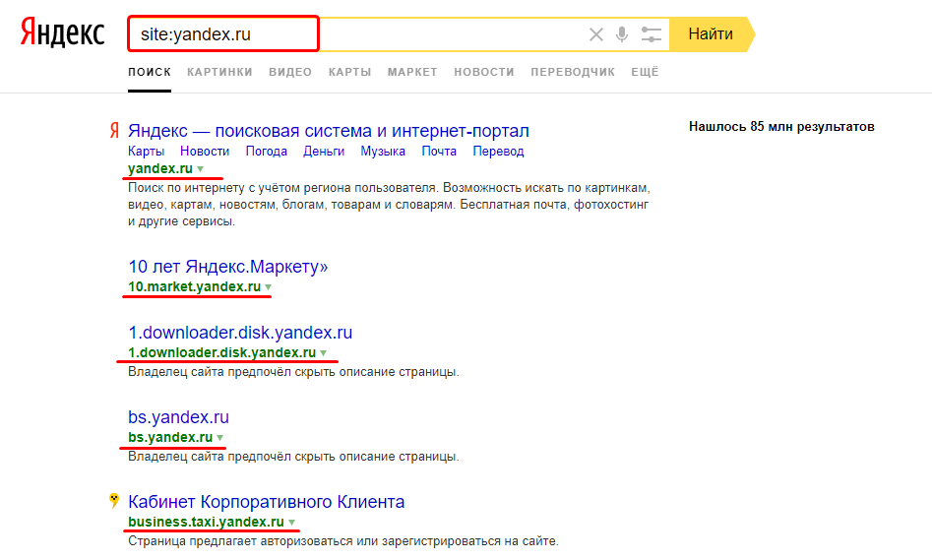Open the blue 1.downloader.disk.yandex.ru result title

pos(240,333)
